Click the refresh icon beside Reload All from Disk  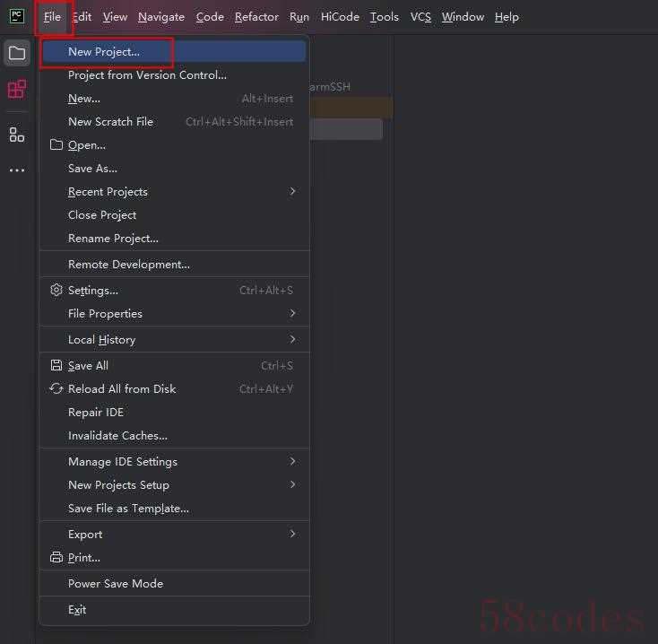56,388
